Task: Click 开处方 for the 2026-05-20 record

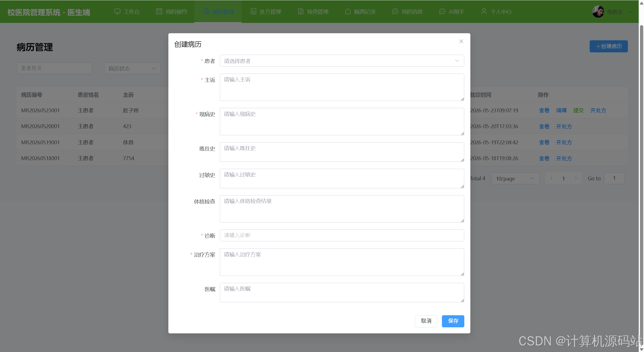Action: (x=564, y=126)
